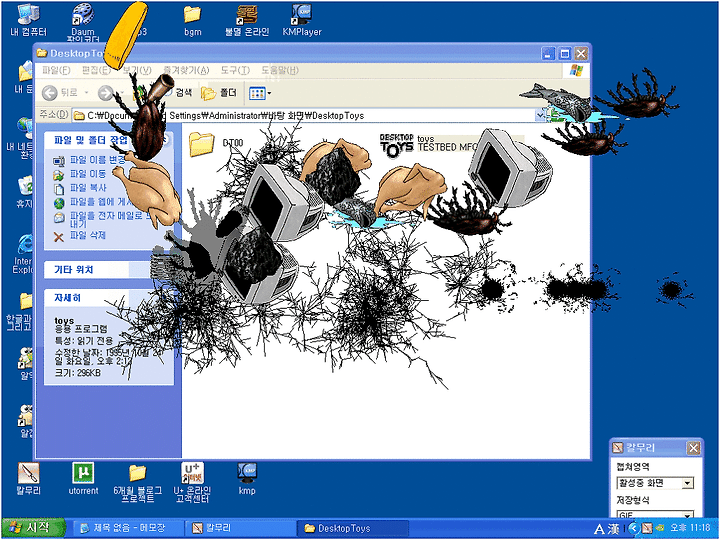Screen dimensions: 720x540
Task: Click the address bar path field
Action: click(303, 116)
